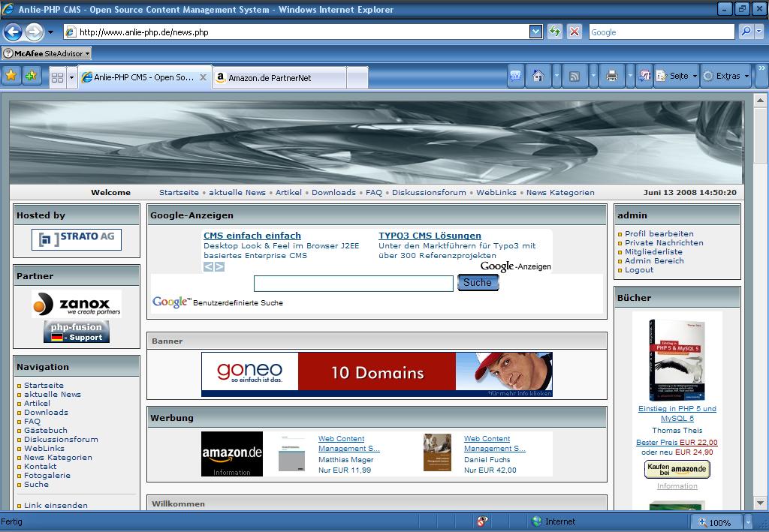Click the Home page icon
The width and height of the screenshot is (769, 532).
pyautogui.click(x=538, y=76)
